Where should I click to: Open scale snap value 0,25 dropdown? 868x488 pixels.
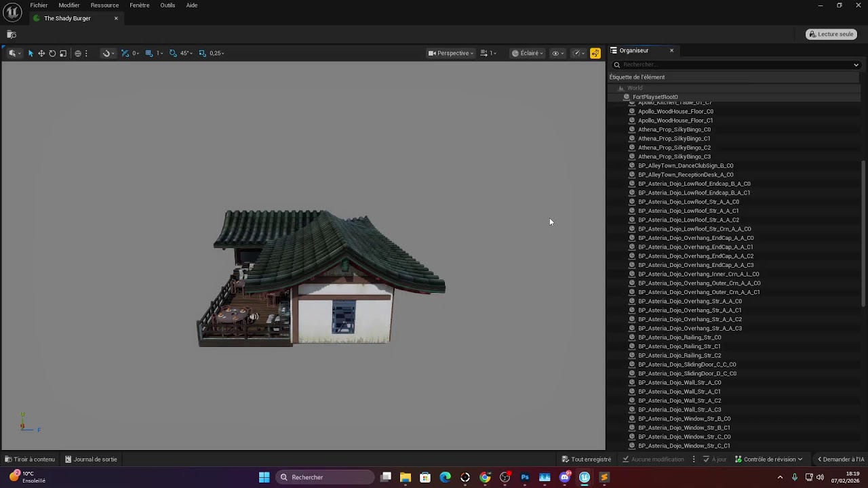(x=217, y=53)
